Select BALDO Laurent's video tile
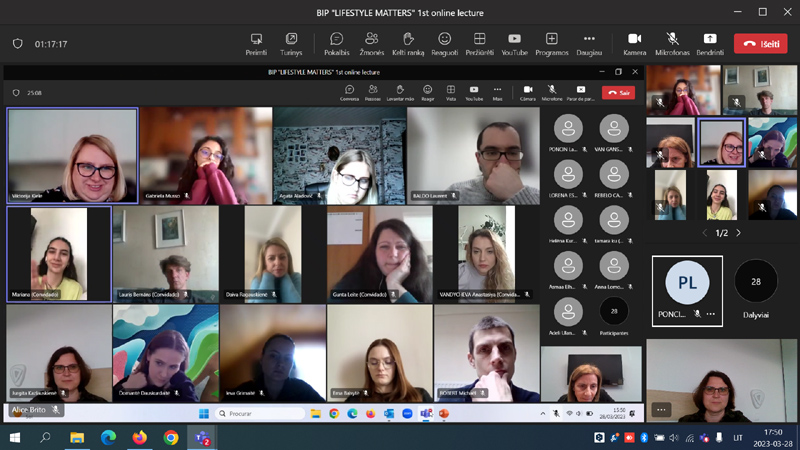Viewport: 800px width, 450px height. point(473,156)
